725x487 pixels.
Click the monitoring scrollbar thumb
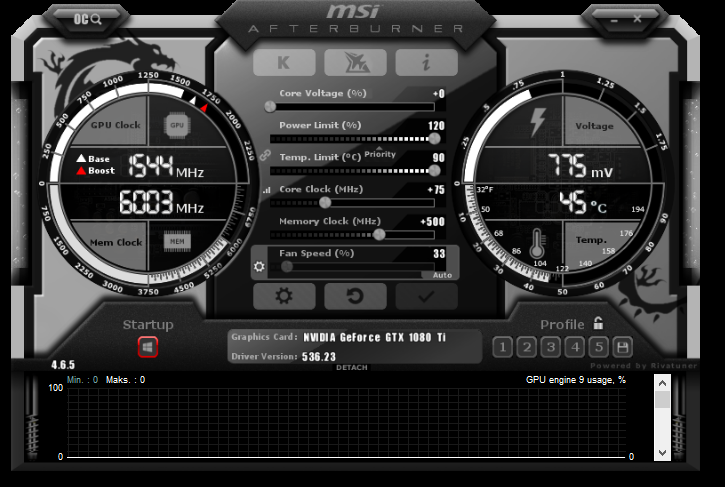coord(662,400)
